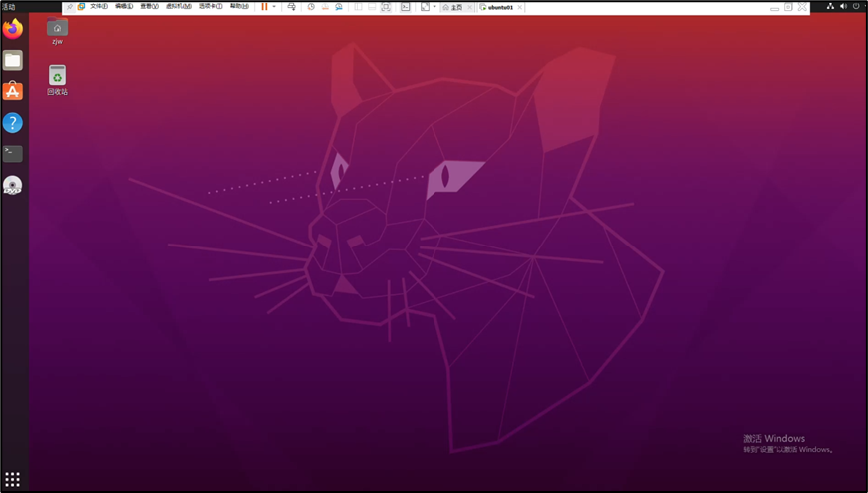Open the 选项卡(T) menu
Image resolution: width=868 pixels, height=493 pixels.
coord(211,7)
